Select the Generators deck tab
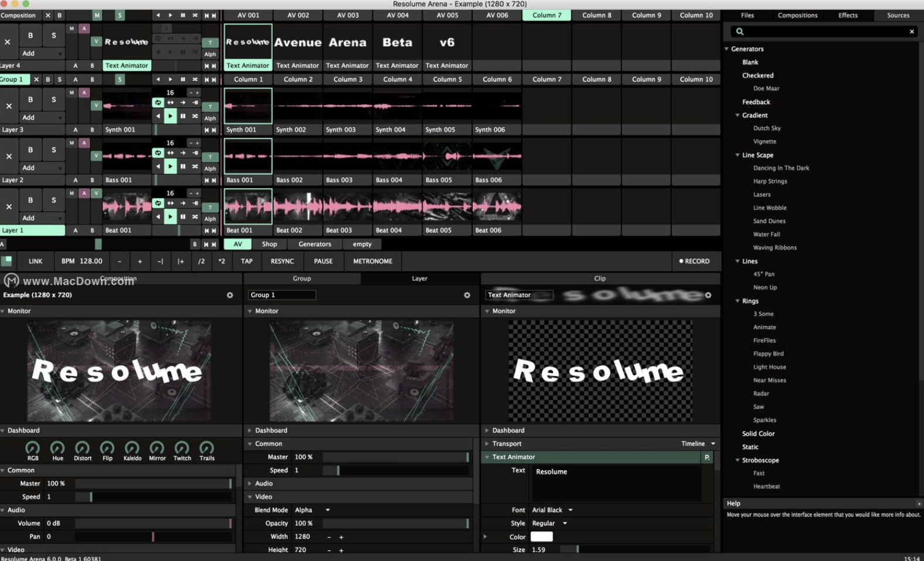The width and height of the screenshot is (924, 561). [315, 244]
